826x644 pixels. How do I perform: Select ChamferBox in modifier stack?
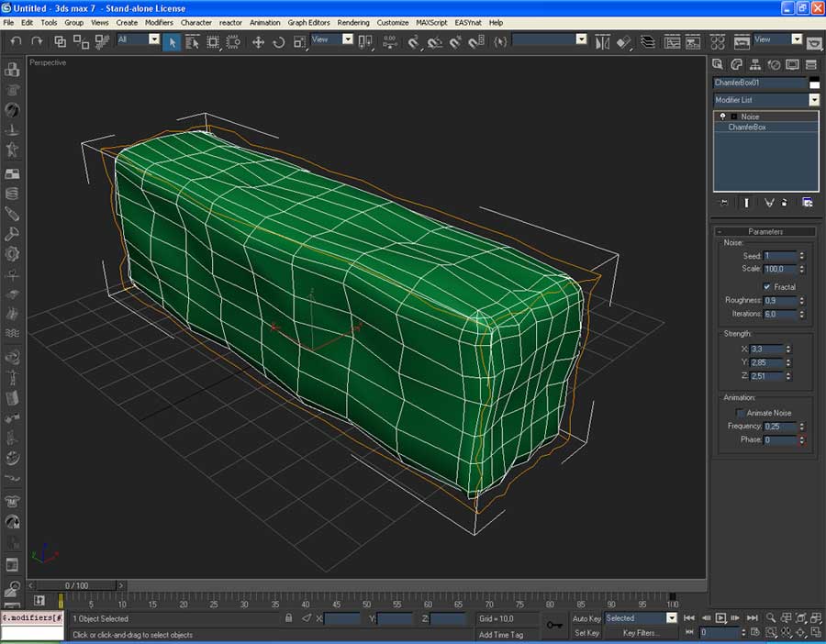(747, 127)
